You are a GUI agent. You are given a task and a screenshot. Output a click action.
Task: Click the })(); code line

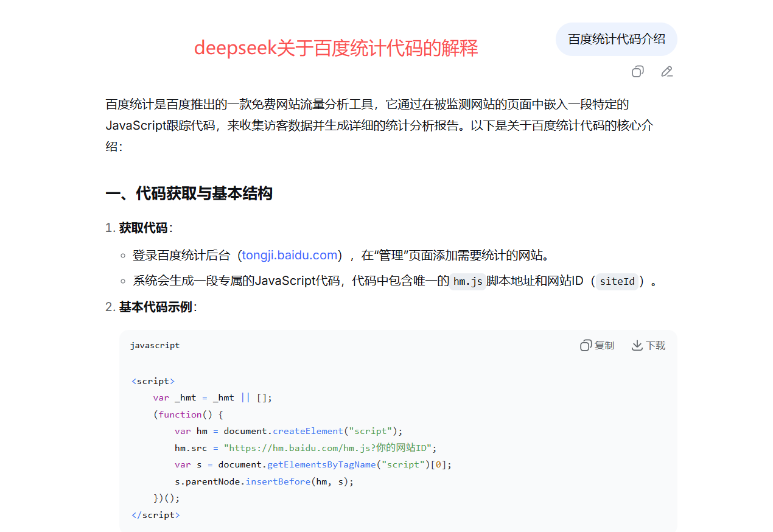(x=166, y=498)
